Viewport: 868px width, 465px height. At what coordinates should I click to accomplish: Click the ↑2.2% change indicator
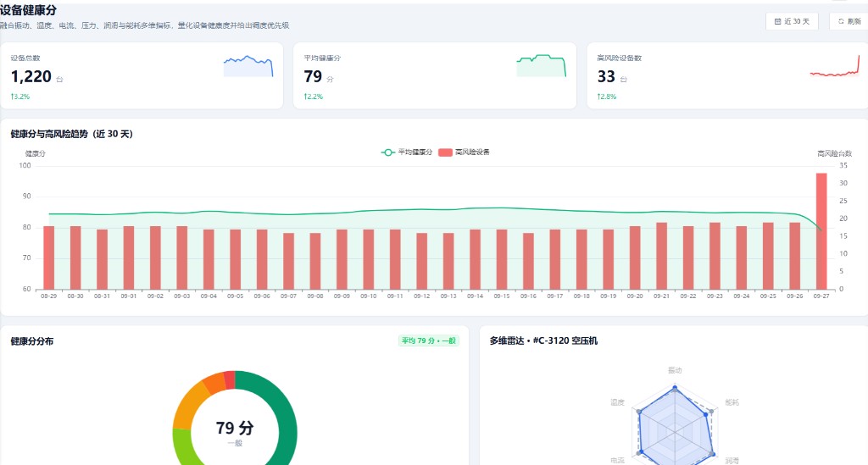(x=314, y=97)
